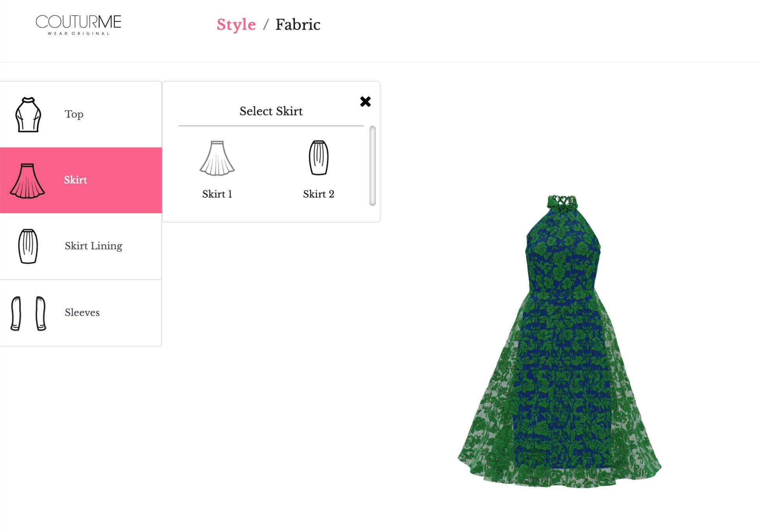Open the Skirt Lining category label
Viewport: 761px width, 532px height.
point(93,246)
